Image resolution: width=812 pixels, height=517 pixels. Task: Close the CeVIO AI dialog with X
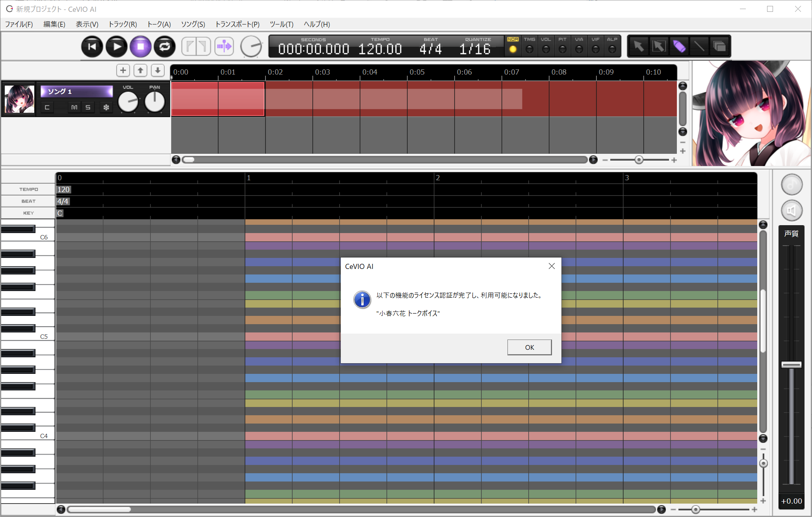[x=552, y=266]
